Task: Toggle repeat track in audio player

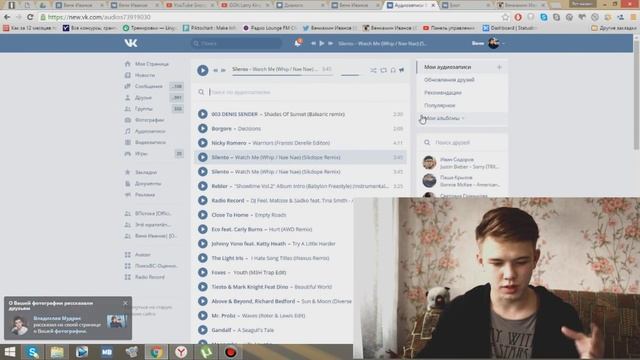Action: coord(383,70)
